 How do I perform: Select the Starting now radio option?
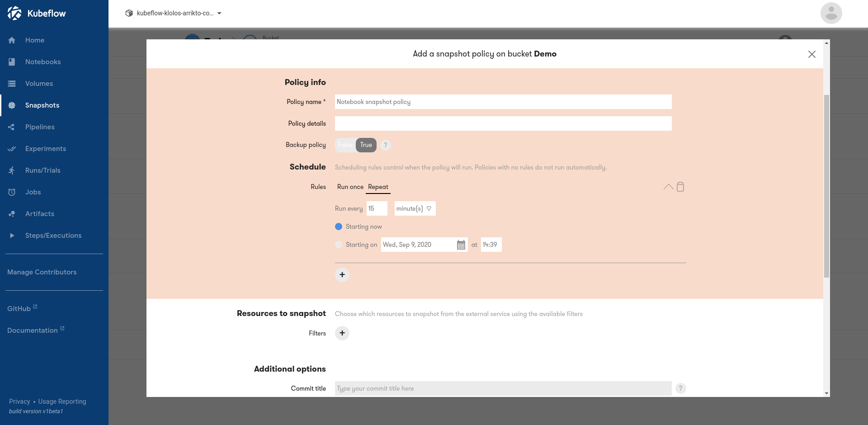pos(339,227)
